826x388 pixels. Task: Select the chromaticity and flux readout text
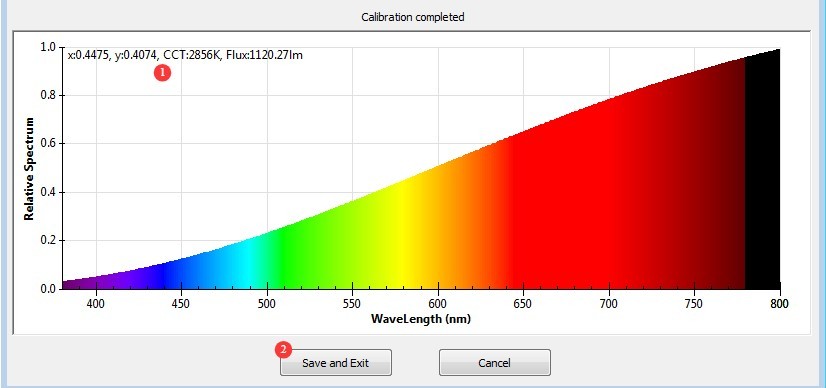click(x=185, y=55)
